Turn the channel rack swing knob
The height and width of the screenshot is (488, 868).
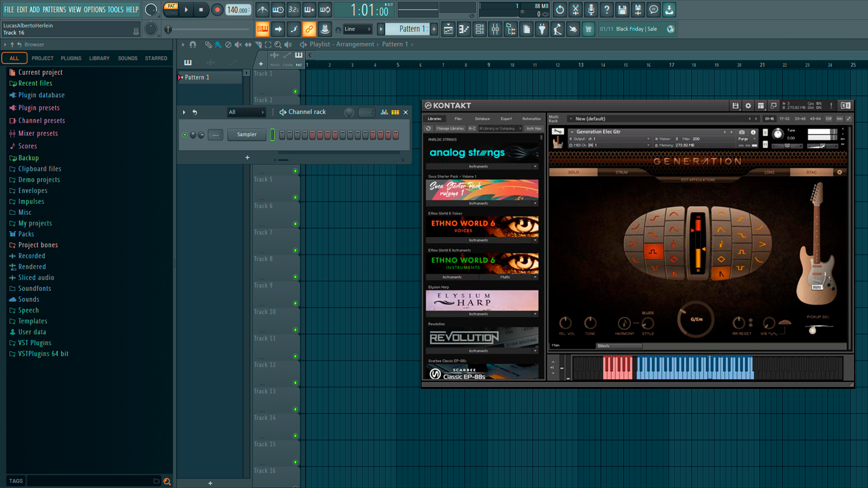(349, 112)
